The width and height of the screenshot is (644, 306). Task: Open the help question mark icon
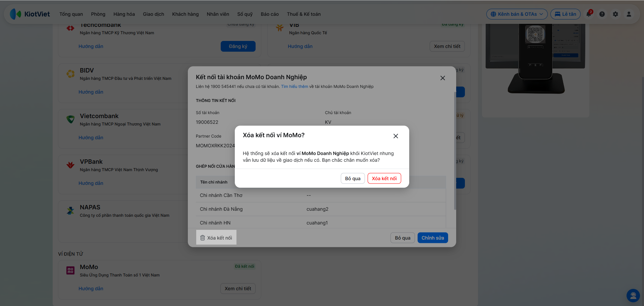[602, 14]
